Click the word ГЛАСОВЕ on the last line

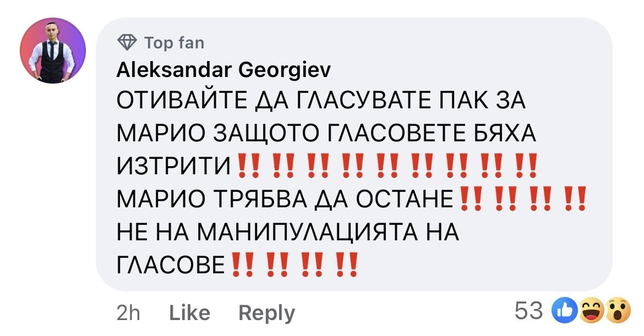172,267
